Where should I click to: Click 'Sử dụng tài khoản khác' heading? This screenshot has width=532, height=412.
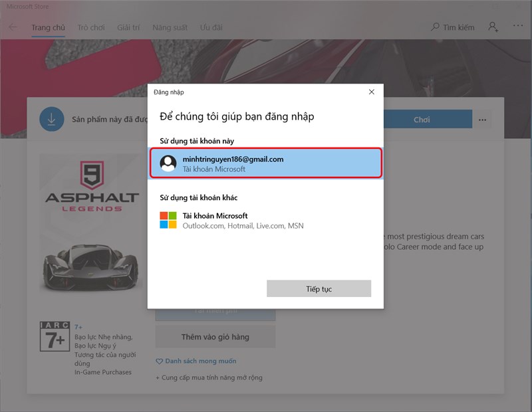click(x=198, y=197)
